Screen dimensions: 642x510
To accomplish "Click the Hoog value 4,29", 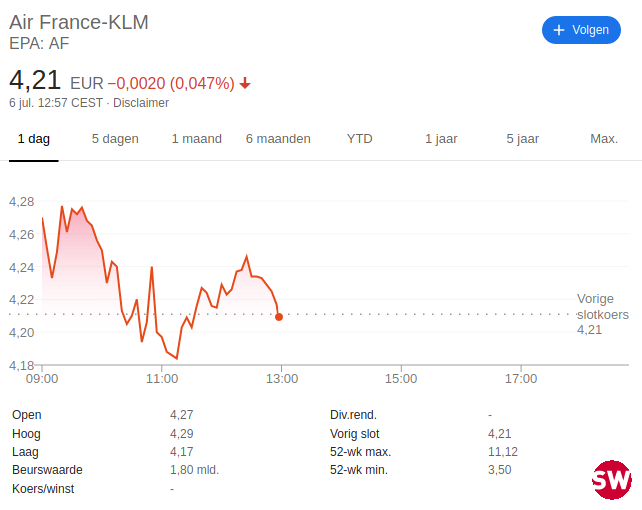I will (x=181, y=433).
